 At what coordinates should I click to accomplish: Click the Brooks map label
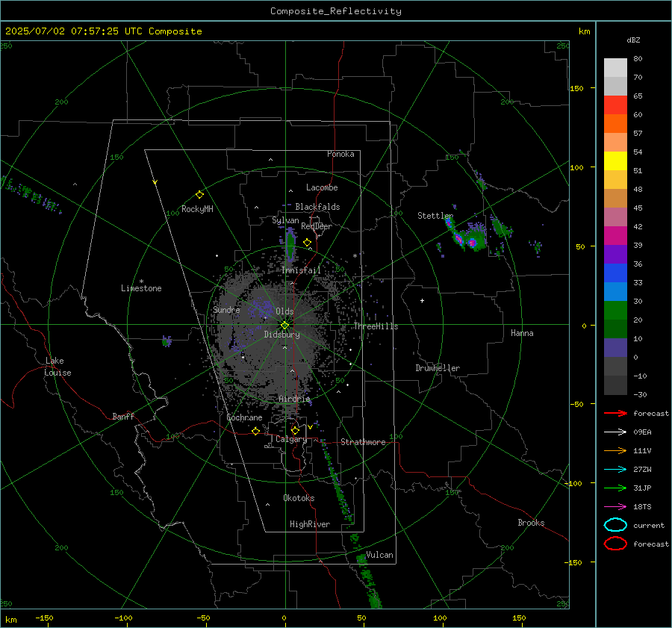coord(531,523)
